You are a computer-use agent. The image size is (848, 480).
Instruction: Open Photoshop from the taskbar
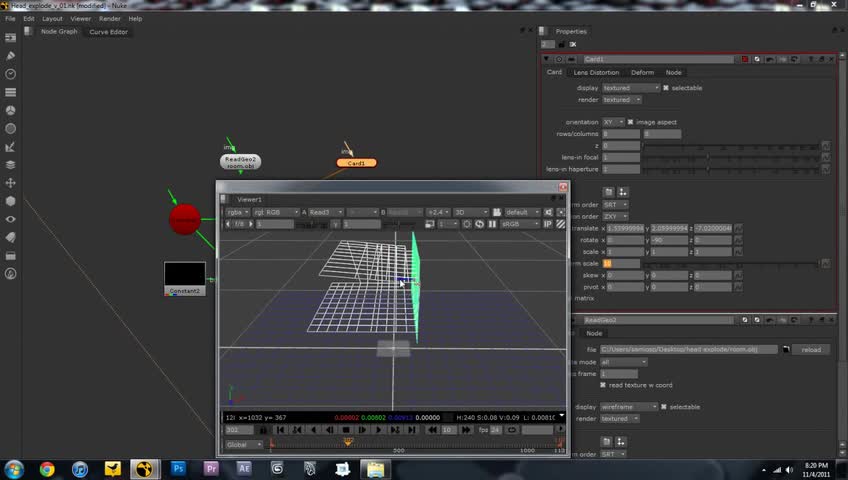tap(178, 469)
